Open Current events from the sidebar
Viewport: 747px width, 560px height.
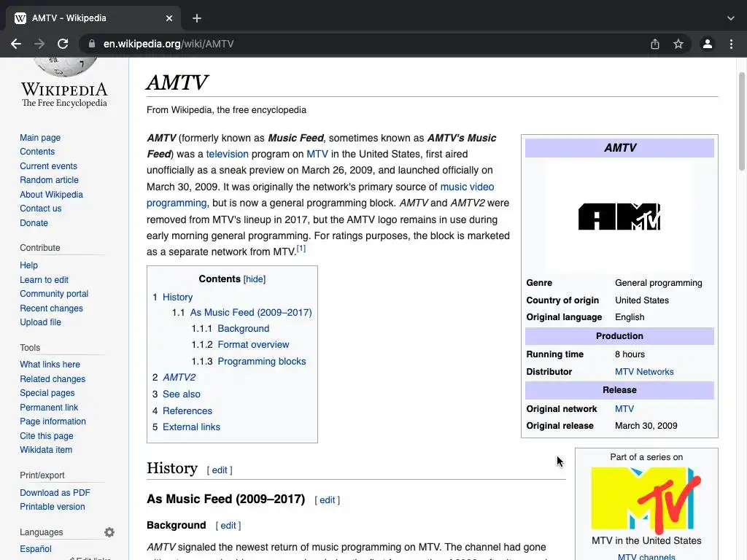(x=48, y=166)
